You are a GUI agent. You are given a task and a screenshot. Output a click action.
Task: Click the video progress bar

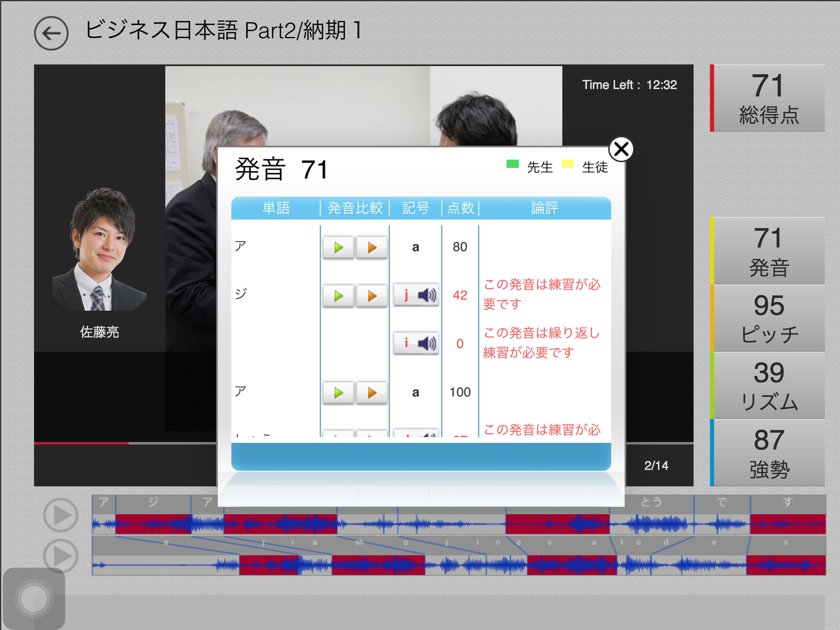(125, 443)
